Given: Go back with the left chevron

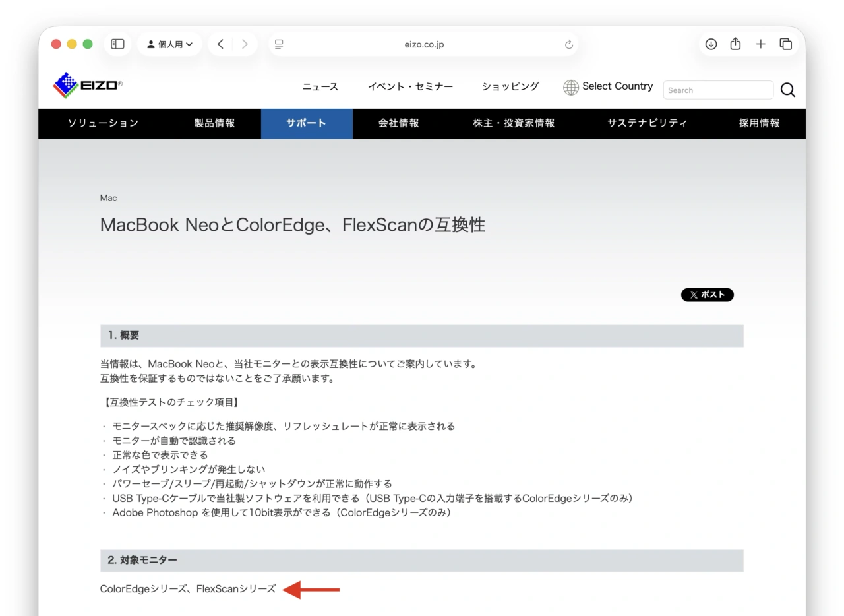Looking at the screenshot, I should 220,44.
